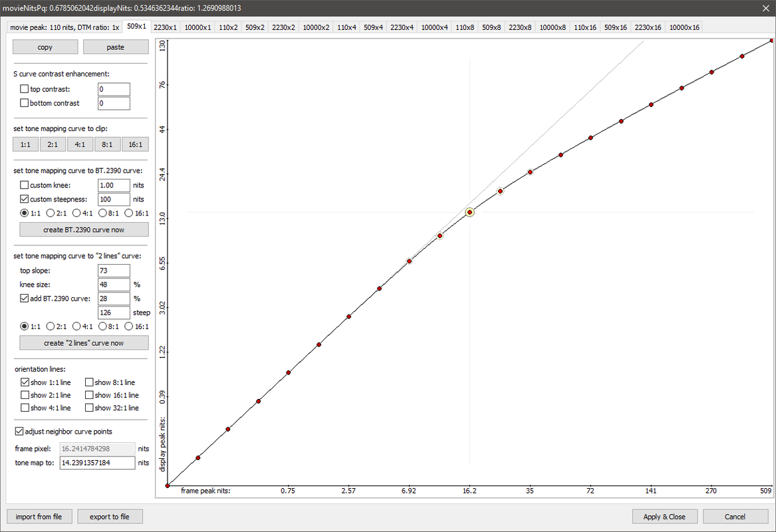The width and height of the screenshot is (776, 532).
Task: Switch to the movie peak 110 nits tab
Action: pos(65,27)
